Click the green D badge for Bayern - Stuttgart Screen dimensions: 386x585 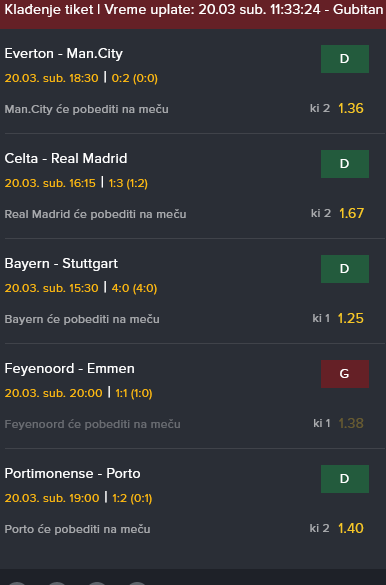tap(345, 269)
